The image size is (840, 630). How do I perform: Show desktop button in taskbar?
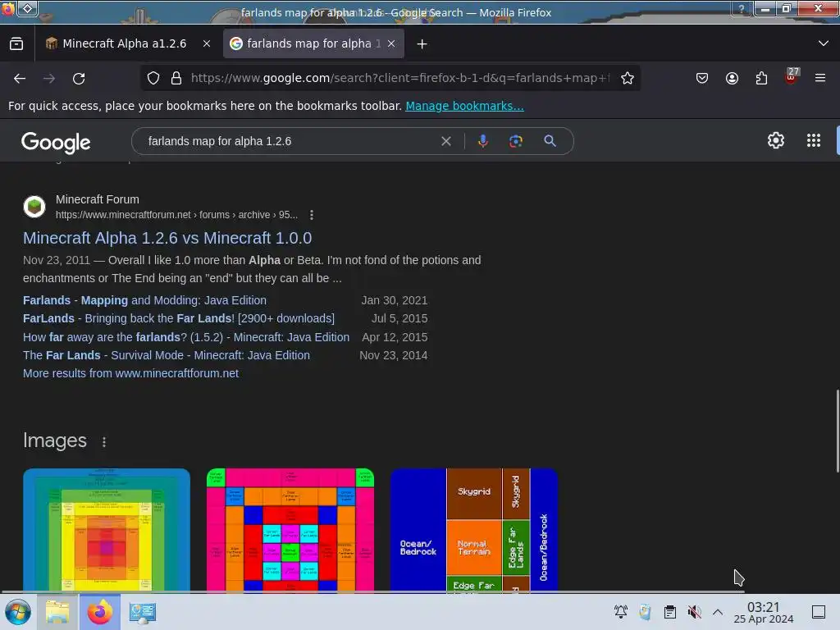(819, 612)
